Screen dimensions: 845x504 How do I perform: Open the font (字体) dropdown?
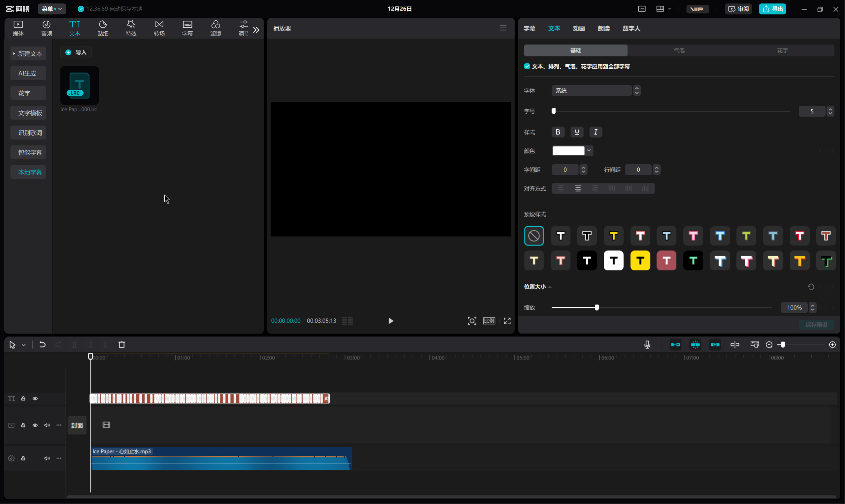click(591, 91)
